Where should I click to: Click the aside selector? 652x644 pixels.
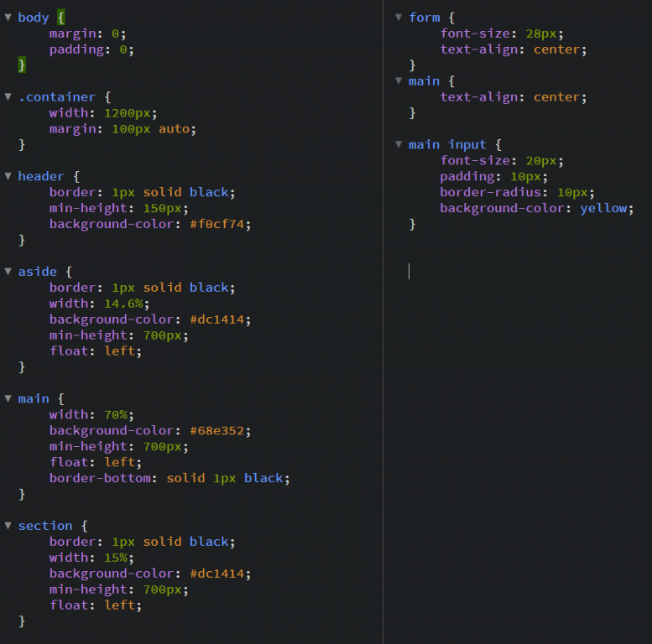tap(38, 272)
